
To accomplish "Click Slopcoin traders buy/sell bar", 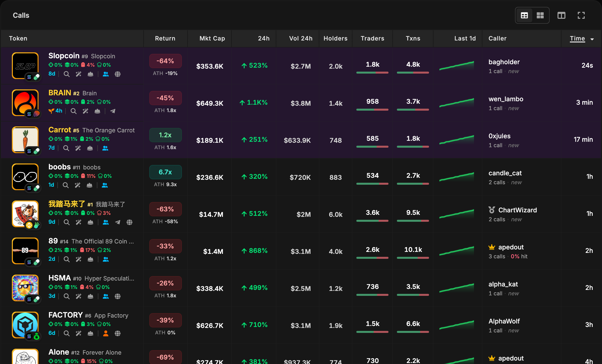I will click(372, 73).
